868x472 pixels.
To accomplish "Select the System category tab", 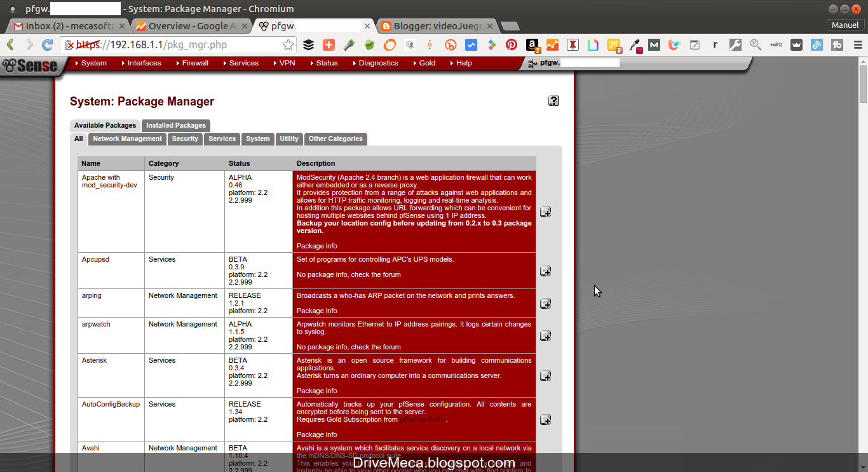I will click(257, 138).
